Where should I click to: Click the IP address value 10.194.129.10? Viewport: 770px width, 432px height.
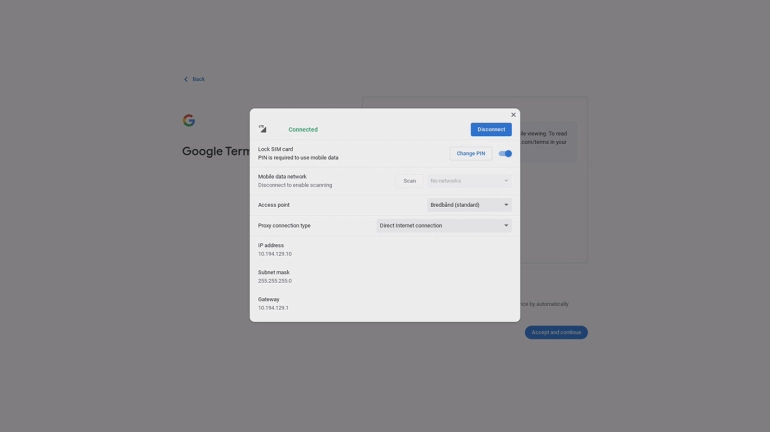point(275,254)
